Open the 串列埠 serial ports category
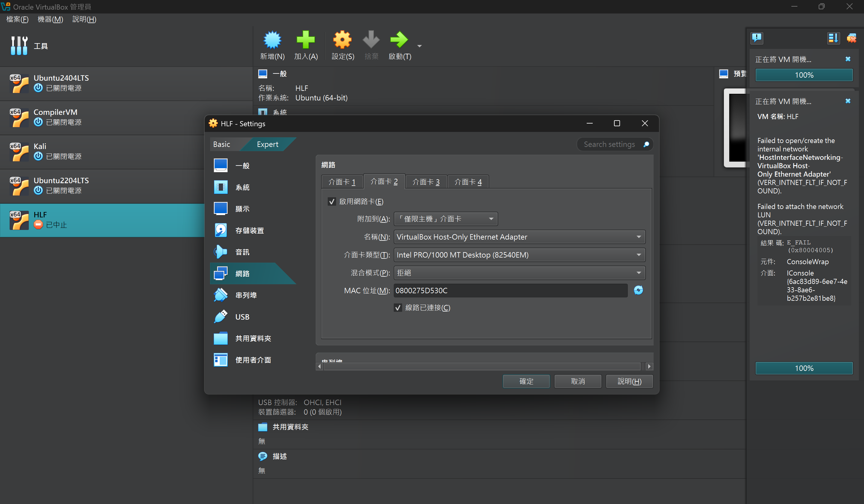Image resolution: width=864 pixels, height=504 pixels. (x=253, y=295)
